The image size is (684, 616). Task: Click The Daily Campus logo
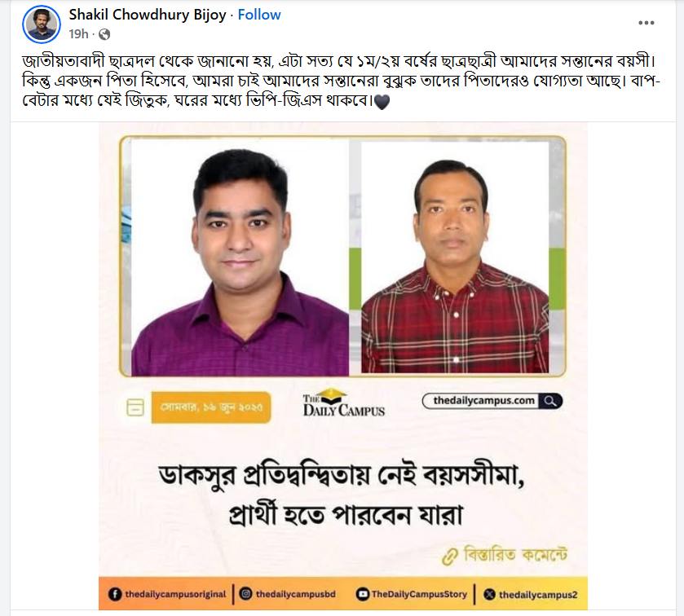pyautogui.click(x=344, y=403)
